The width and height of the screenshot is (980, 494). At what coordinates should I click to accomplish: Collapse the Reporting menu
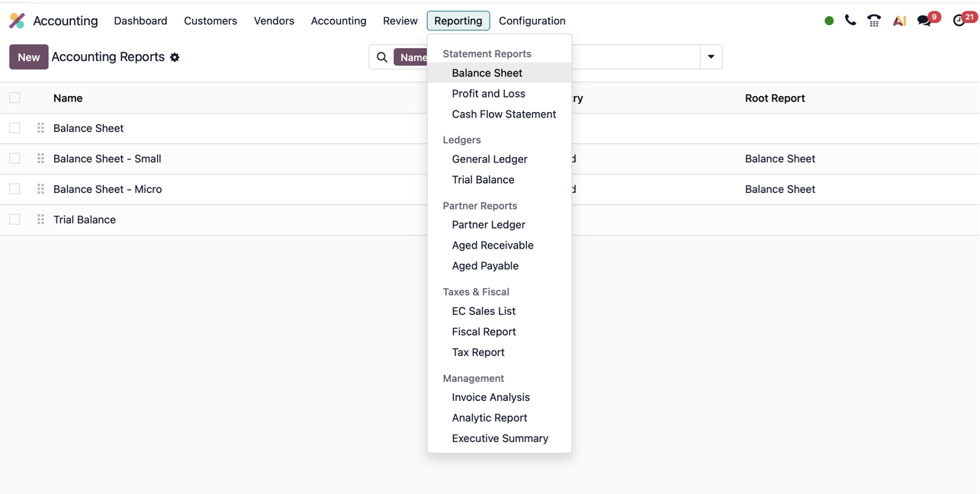click(x=458, y=21)
